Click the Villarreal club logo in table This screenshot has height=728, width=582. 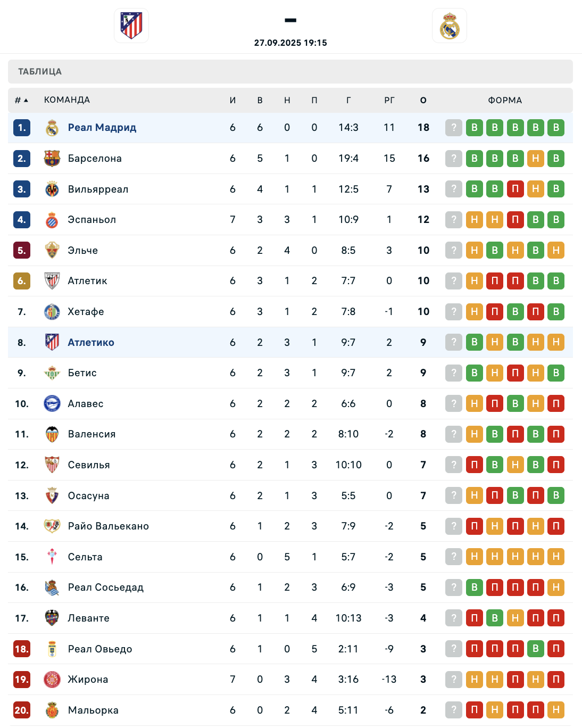tap(52, 189)
